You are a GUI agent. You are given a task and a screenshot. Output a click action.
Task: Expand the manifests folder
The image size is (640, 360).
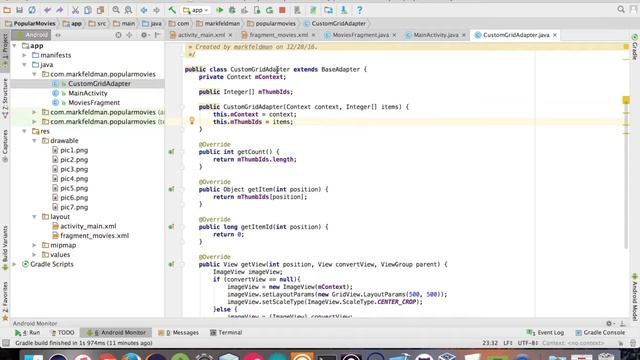point(24,55)
